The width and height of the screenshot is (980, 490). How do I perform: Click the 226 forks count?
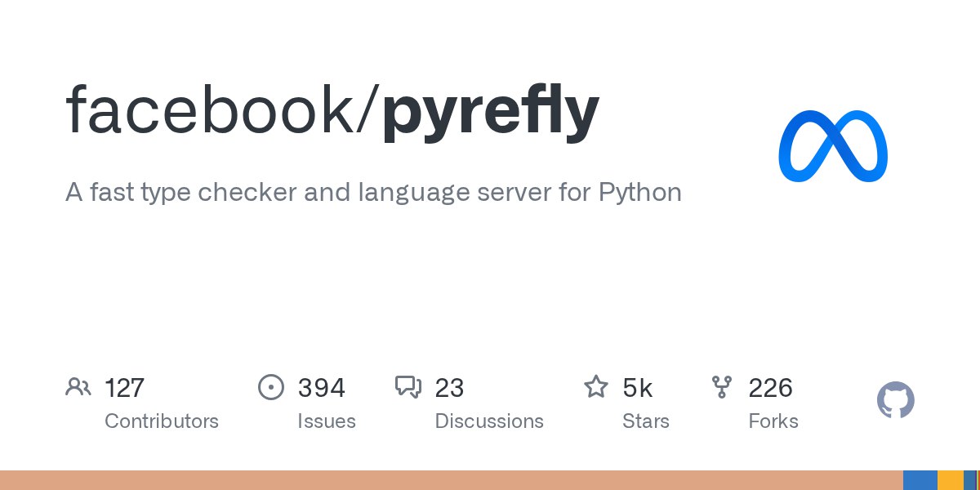(x=770, y=388)
